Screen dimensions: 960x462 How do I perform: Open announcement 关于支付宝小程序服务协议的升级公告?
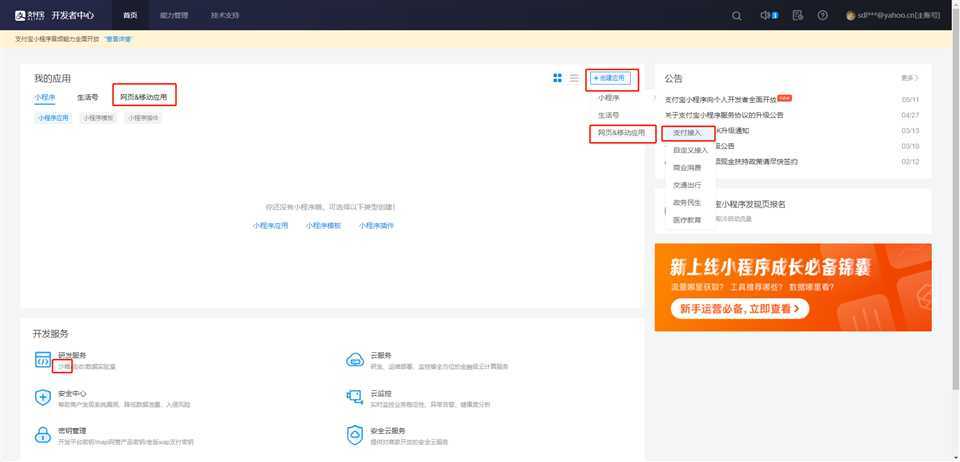coord(724,115)
